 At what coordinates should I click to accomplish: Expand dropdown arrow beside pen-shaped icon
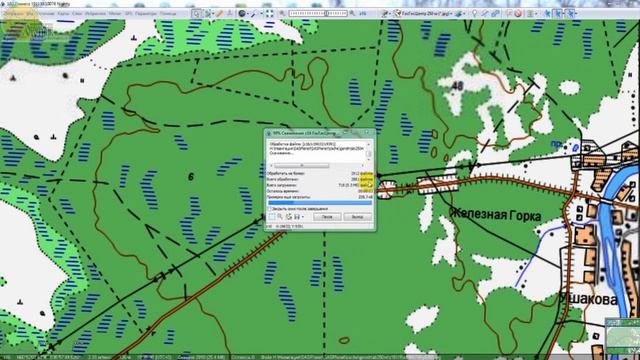click(261, 14)
